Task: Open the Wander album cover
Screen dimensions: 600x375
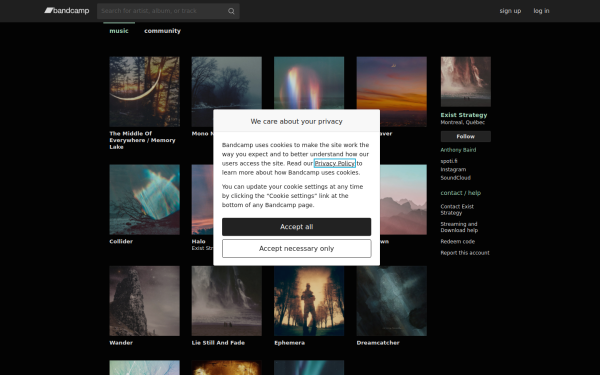Action: click(x=145, y=301)
